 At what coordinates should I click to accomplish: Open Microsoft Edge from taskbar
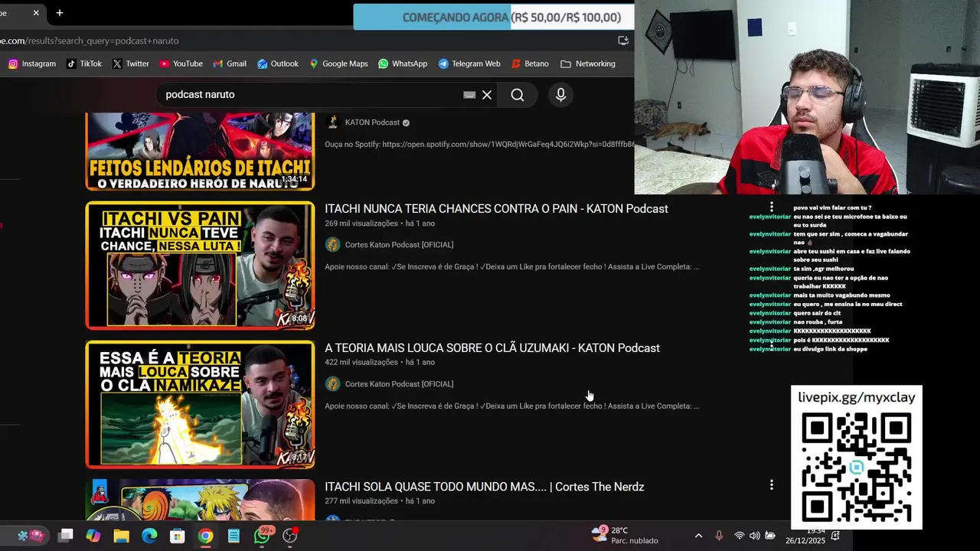149,536
